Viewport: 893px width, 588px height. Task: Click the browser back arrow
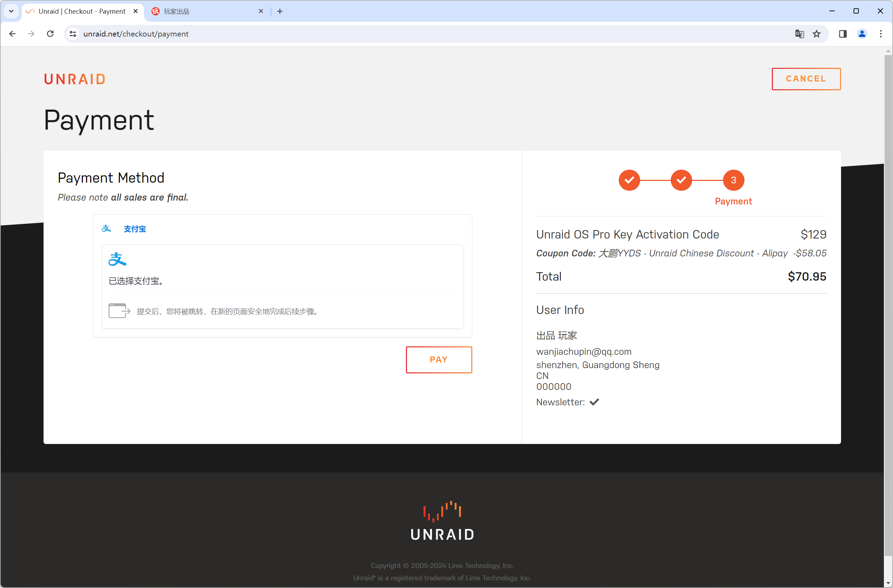[x=12, y=34]
